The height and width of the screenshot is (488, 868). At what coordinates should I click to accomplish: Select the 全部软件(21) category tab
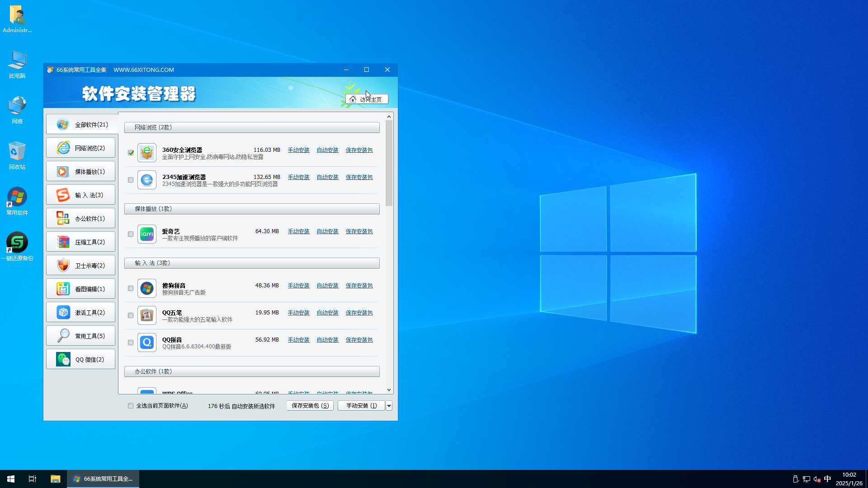pyautogui.click(x=81, y=124)
